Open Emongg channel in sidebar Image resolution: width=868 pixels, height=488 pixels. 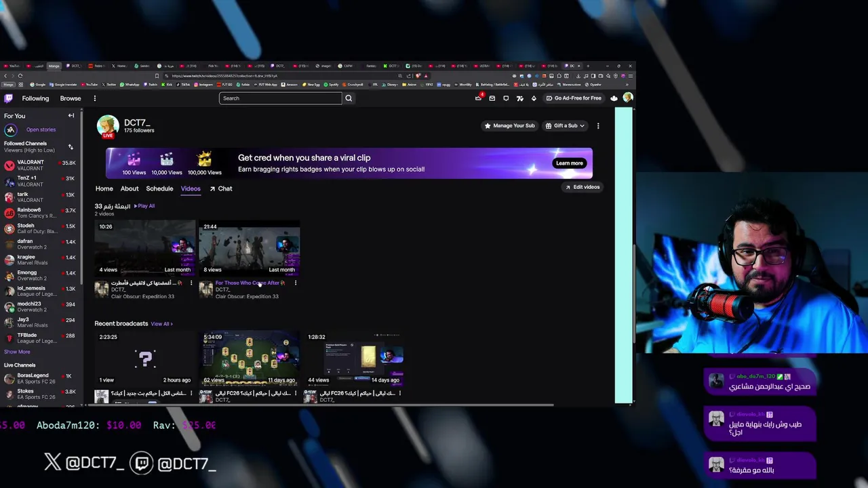tap(39, 275)
